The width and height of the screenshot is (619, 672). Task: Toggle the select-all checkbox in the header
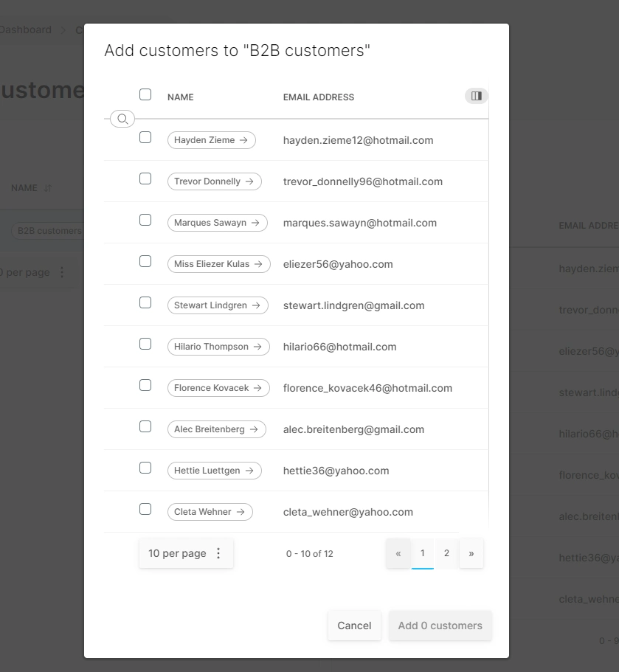145,94
